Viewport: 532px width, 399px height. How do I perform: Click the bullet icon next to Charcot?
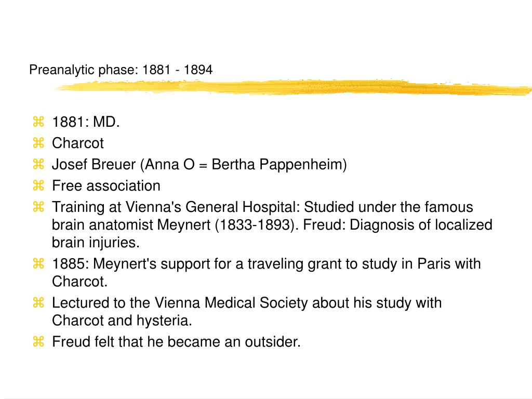click(x=38, y=143)
